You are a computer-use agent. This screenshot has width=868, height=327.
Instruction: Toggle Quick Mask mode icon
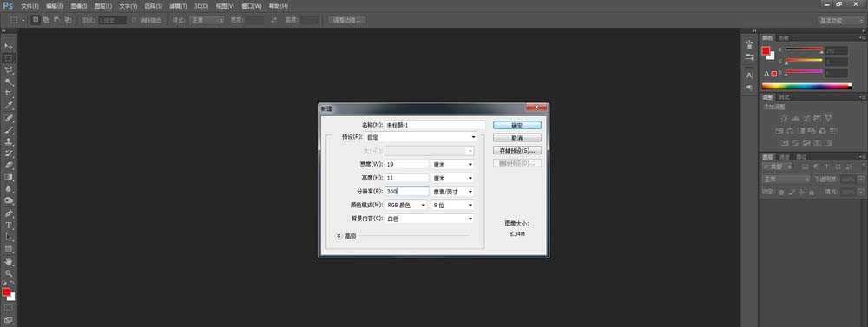pos(9,308)
